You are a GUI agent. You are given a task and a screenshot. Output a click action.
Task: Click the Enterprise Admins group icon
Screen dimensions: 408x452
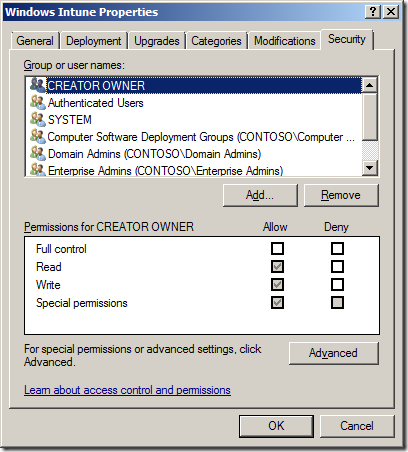(38, 169)
